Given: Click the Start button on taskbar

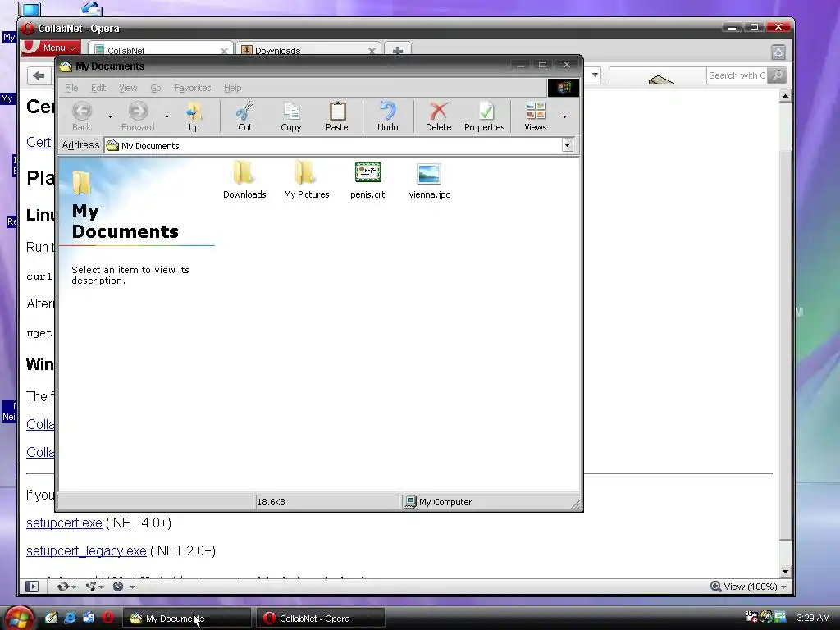Looking at the screenshot, I should click(20, 619).
